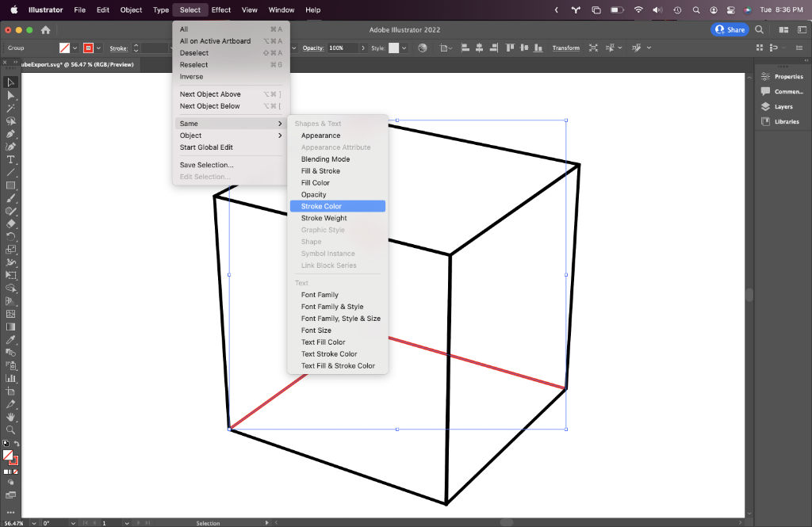Screen dimensions: 812x527
Task: Pick the Type tool in toolbar
Action: [11, 159]
